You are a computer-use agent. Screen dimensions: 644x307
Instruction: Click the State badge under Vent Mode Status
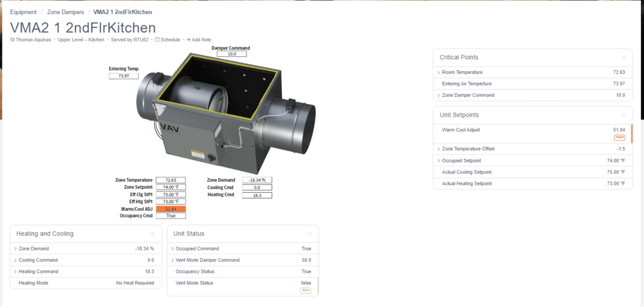[306, 290]
